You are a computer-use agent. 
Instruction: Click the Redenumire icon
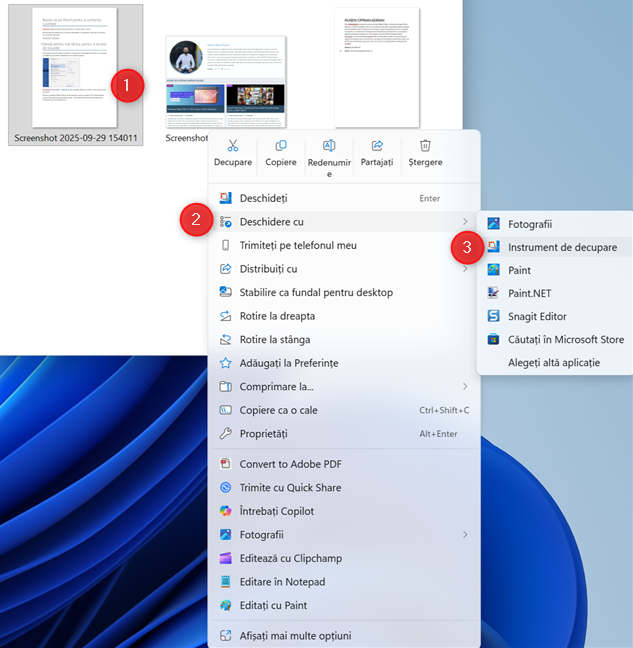(x=329, y=146)
